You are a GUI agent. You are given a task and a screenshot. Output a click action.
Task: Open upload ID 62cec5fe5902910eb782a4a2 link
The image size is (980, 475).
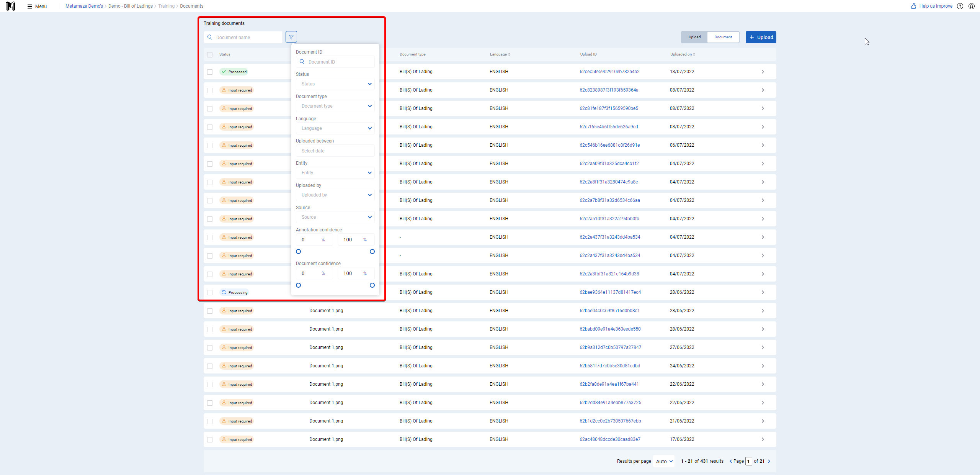click(609, 72)
